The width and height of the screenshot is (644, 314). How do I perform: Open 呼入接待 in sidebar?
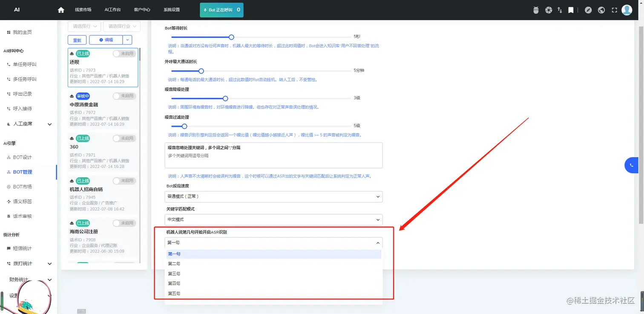point(23,108)
